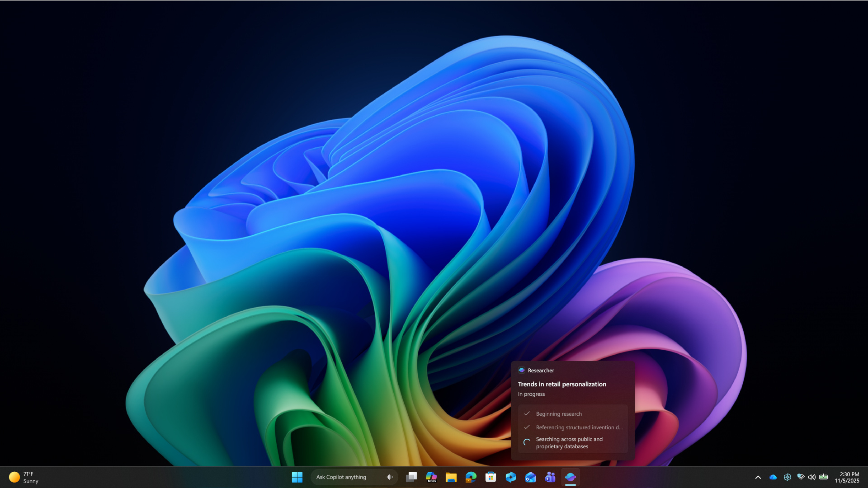Click the Researcher logo in the notification card
868x488 pixels.
click(x=521, y=370)
